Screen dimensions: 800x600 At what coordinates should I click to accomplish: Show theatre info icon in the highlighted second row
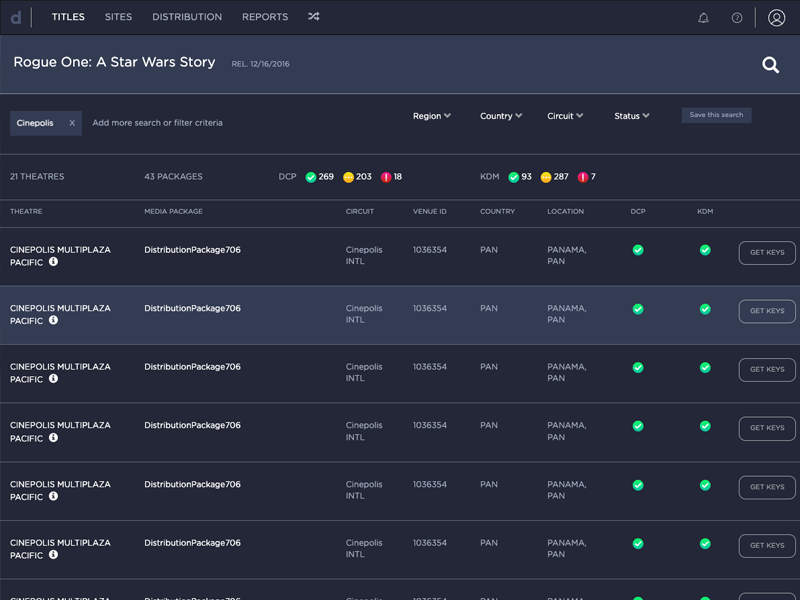(x=53, y=320)
